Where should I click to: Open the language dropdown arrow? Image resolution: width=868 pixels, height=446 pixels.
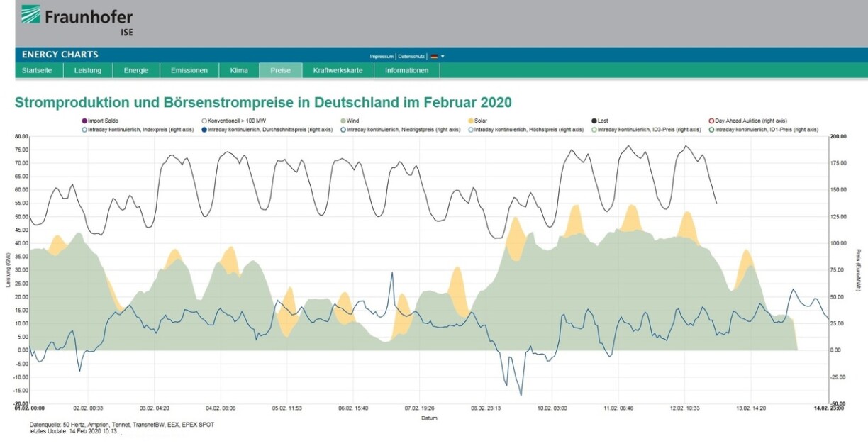[443, 56]
